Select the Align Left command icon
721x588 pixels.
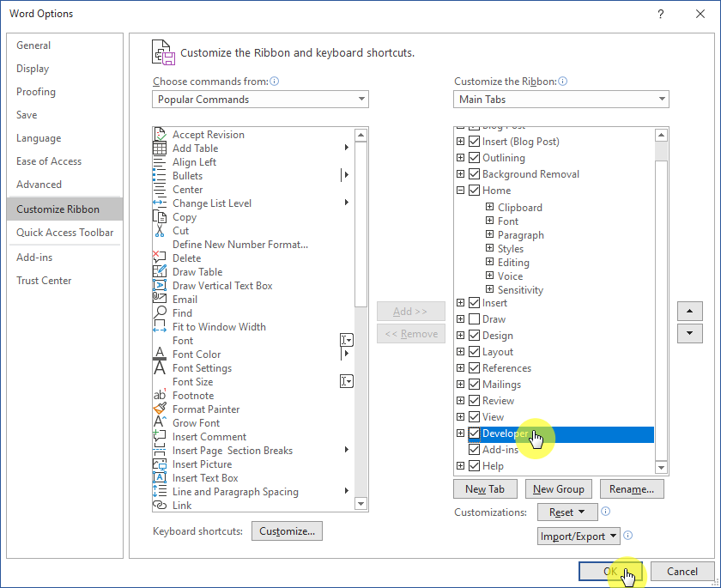pyautogui.click(x=160, y=162)
